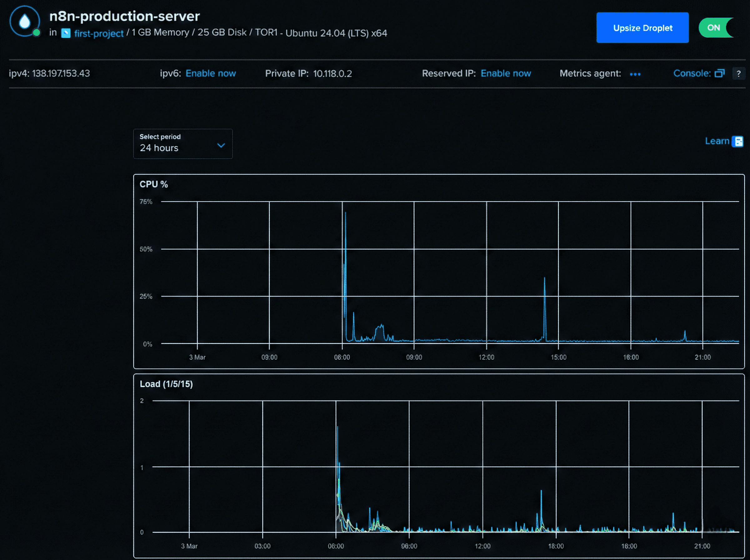Click the question mark help icon
Image resolution: width=750 pixels, height=560 pixels.
click(x=738, y=73)
